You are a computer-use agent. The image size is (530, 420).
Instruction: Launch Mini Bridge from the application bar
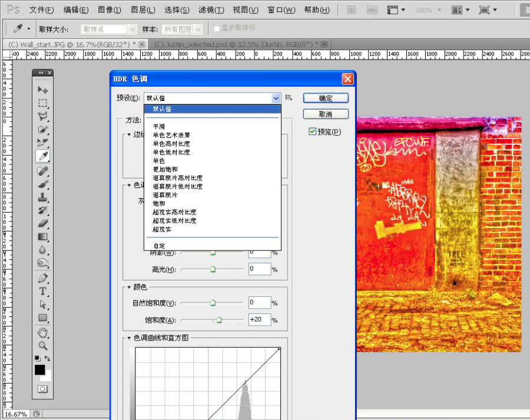pyautogui.click(x=372, y=10)
